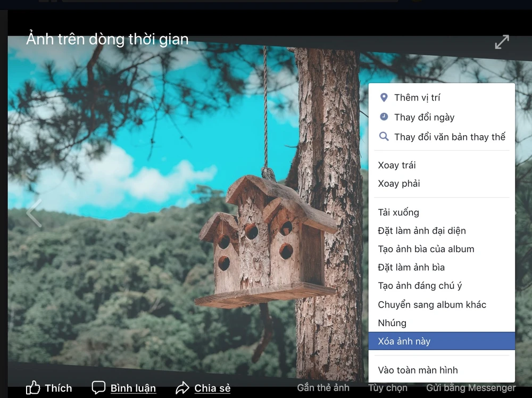This screenshot has height=398, width=532.
Task: Select Tạo ảnh bìa của album
Action: [x=426, y=249]
